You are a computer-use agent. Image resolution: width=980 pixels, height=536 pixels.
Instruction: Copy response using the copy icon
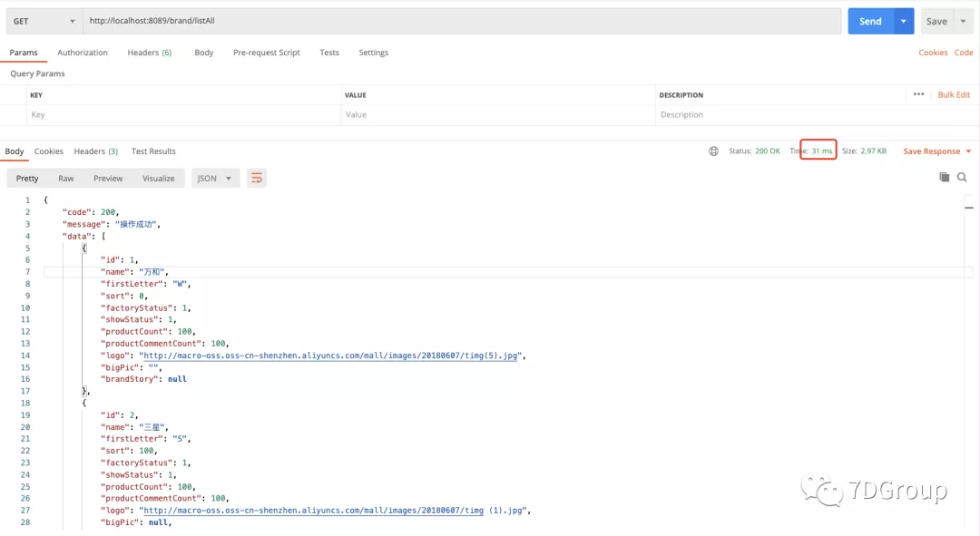945,178
